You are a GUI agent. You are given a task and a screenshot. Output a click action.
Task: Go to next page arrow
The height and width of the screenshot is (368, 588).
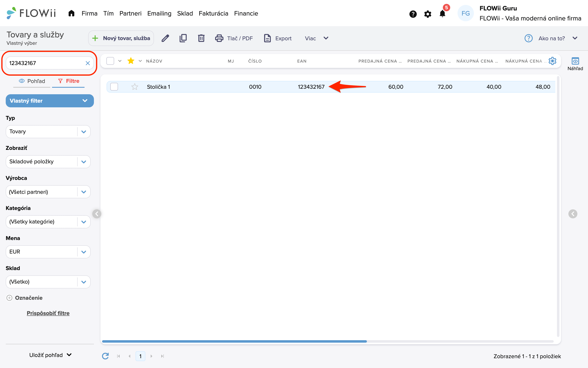[151, 356]
